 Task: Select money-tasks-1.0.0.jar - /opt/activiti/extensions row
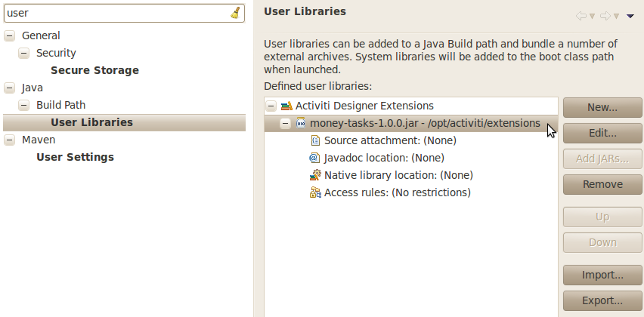point(411,123)
